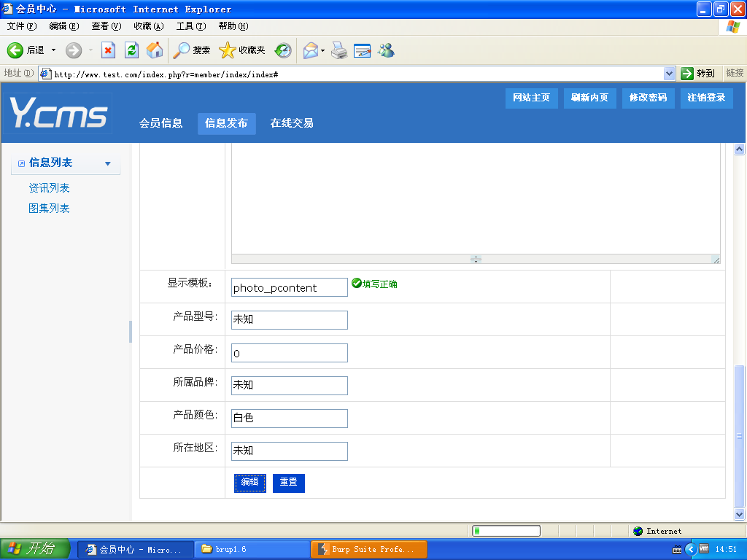
Task: Open the 查看(V) menu
Action: click(107, 26)
